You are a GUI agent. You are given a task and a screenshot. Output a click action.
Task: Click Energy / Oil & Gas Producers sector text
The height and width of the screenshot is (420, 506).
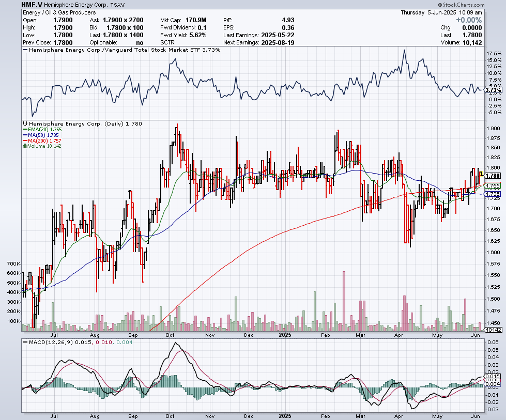pyautogui.click(x=59, y=12)
